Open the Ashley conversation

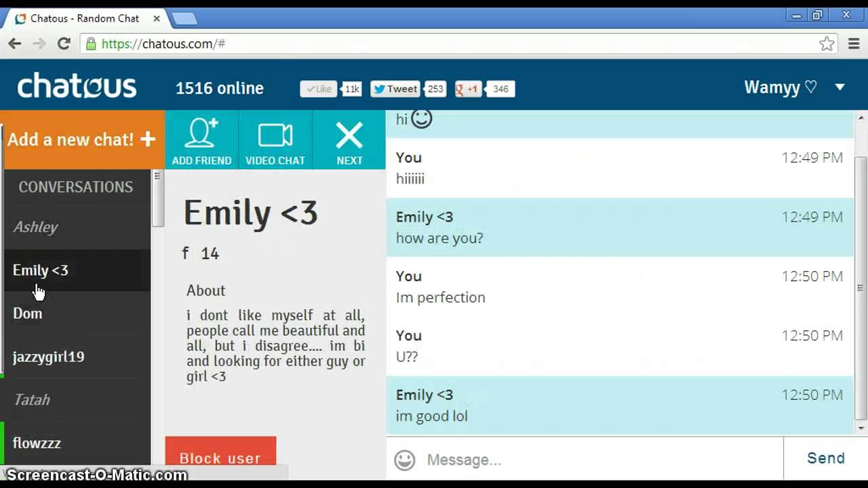(77, 227)
